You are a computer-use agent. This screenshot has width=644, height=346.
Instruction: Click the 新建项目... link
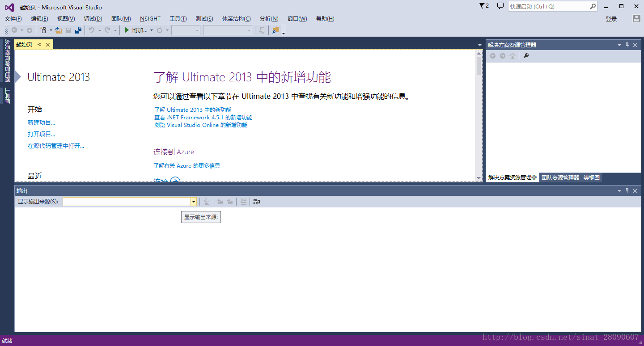42,122
